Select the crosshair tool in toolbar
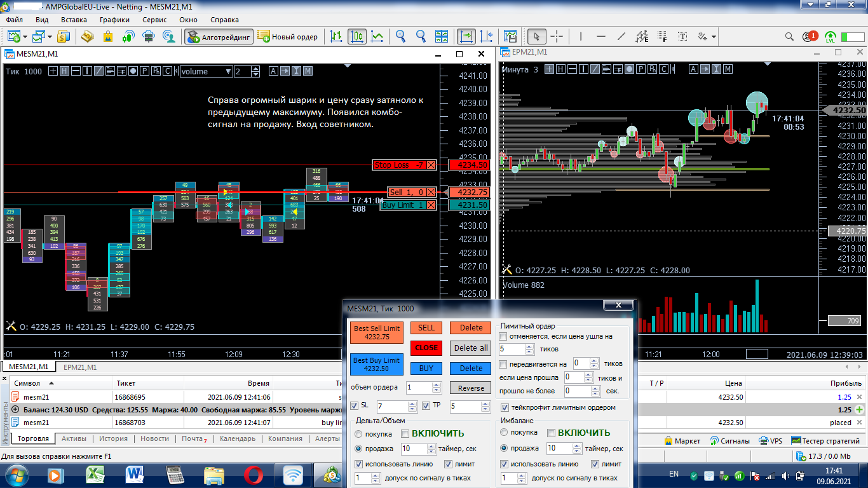The image size is (868, 488). pos(557,37)
